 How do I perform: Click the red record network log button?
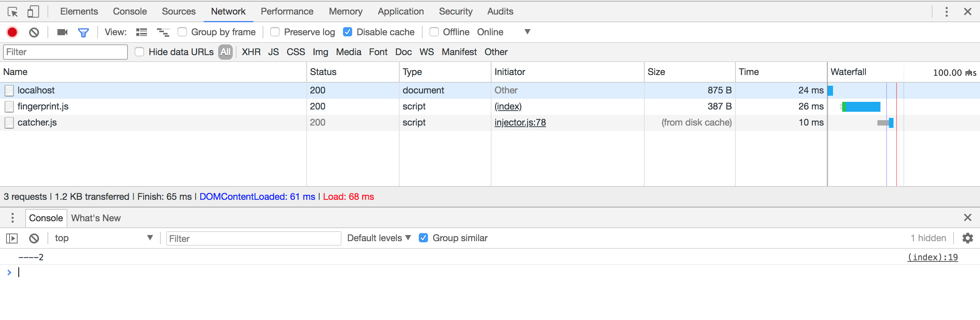[12, 32]
